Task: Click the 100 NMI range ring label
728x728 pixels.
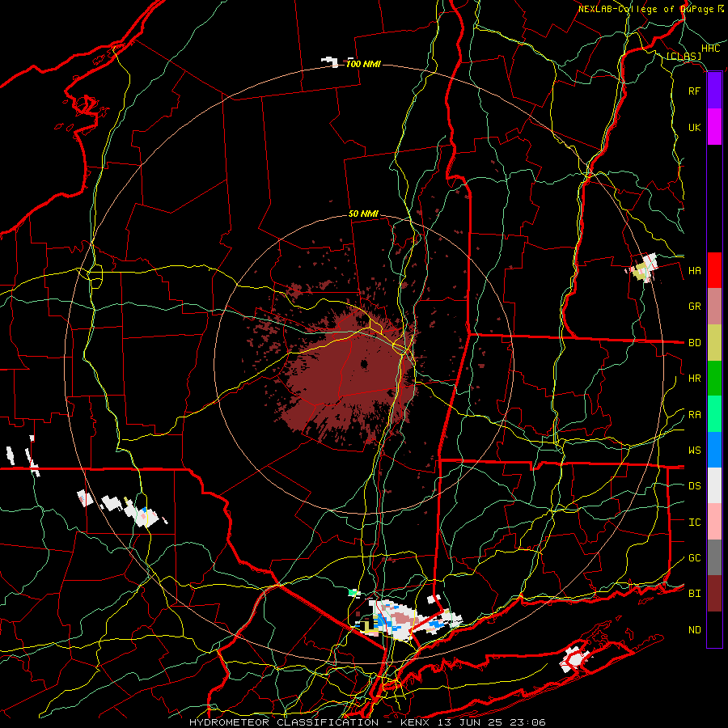Action: [363, 64]
